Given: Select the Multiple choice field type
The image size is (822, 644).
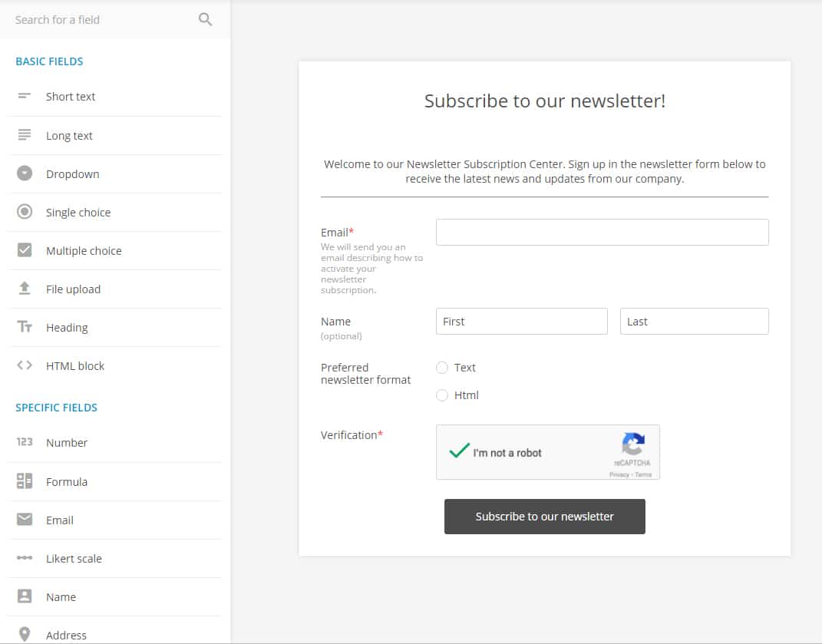Looking at the screenshot, I should coord(84,250).
